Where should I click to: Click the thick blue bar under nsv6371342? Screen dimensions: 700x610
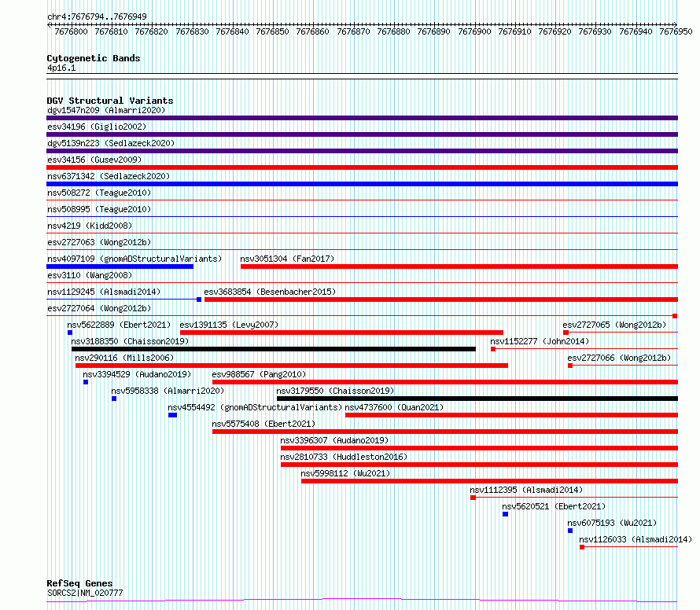(362, 184)
